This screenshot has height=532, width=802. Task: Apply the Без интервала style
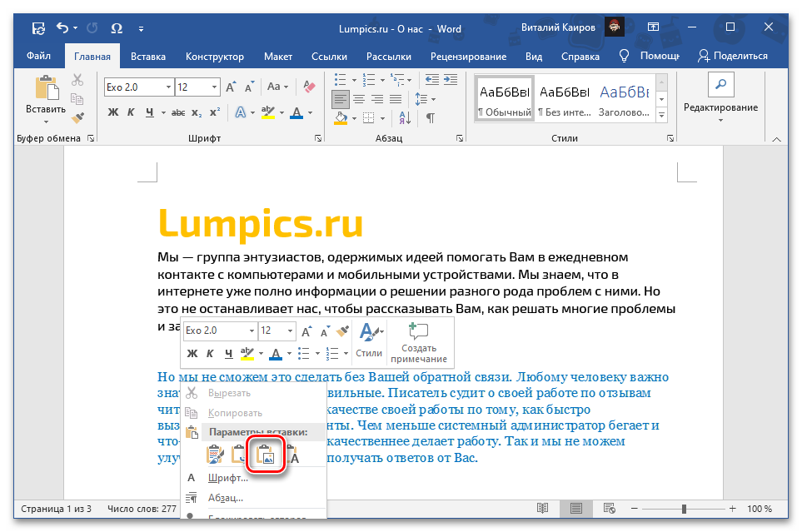click(565, 99)
